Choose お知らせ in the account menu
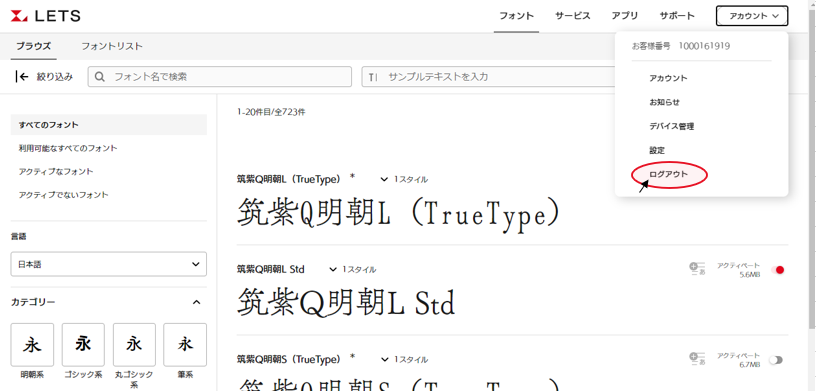The height and width of the screenshot is (391, 816). click(x=665, y=102)
